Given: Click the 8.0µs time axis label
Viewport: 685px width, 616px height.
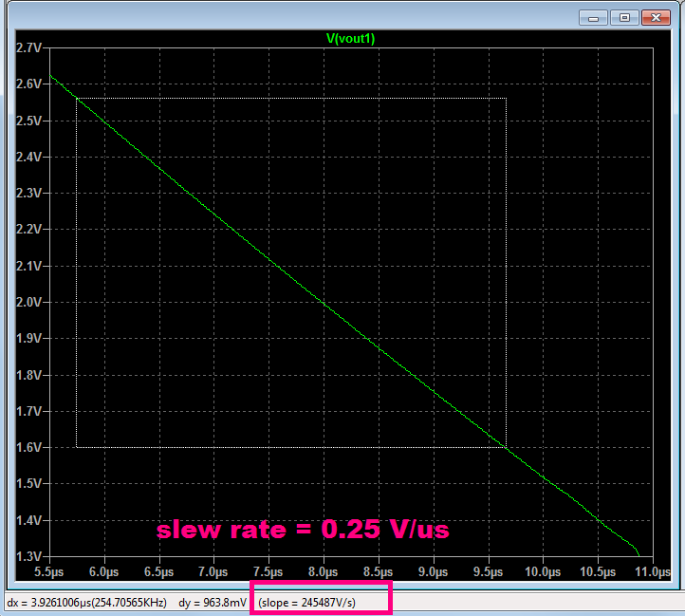Looking at the screenshot, I should tap(324, 571).
